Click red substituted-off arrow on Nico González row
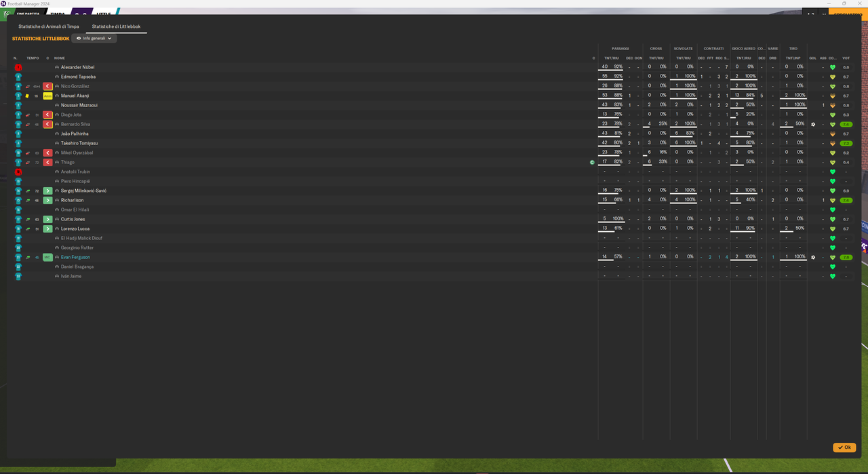868x474 pixels. coord(47,86)
